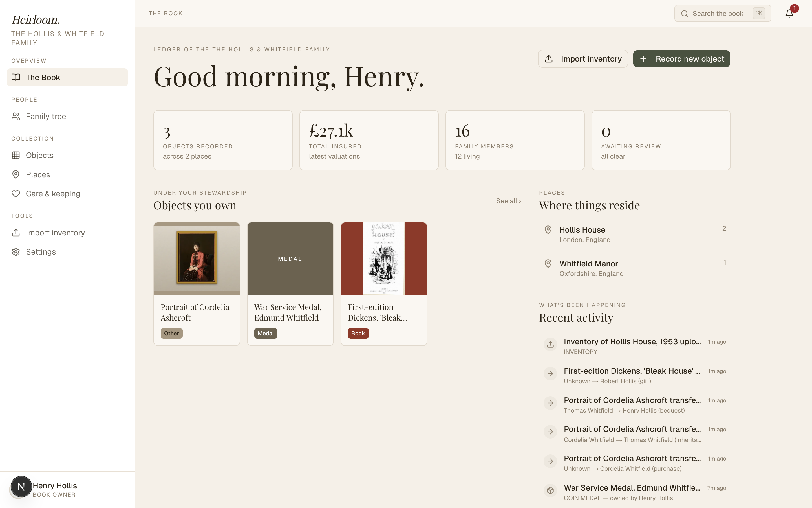Click the Henry Hollis profile avatar
Image resolution: width=812 pixels, height=508 pixels.
[21, 487]
